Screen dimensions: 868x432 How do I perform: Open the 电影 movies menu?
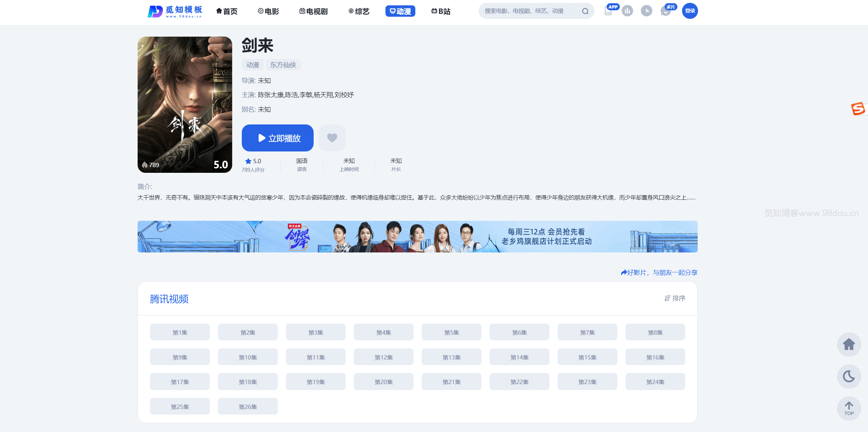pyautogui.click(x=268, y=11)
